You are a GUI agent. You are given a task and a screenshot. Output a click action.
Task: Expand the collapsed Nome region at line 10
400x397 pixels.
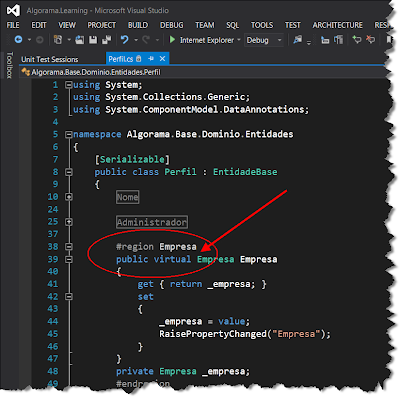[69, 197]
